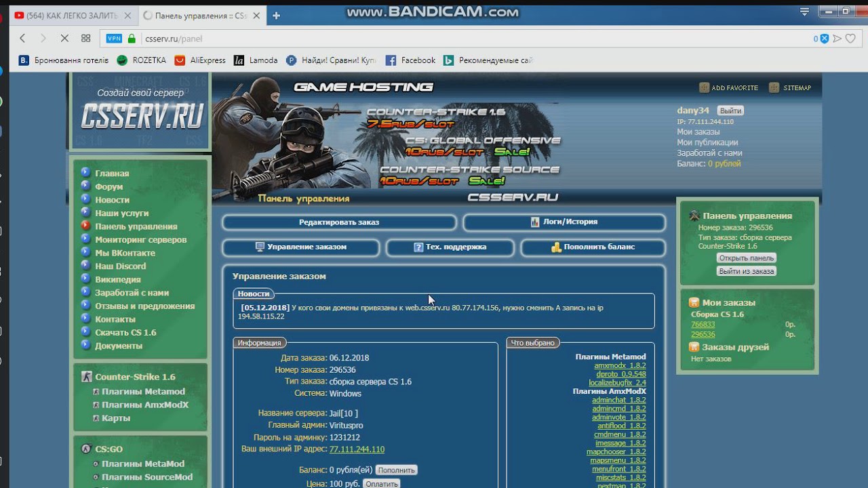Click ADD FAVORITE in the site header
The image size is (868, 488).
coord(729,87)
